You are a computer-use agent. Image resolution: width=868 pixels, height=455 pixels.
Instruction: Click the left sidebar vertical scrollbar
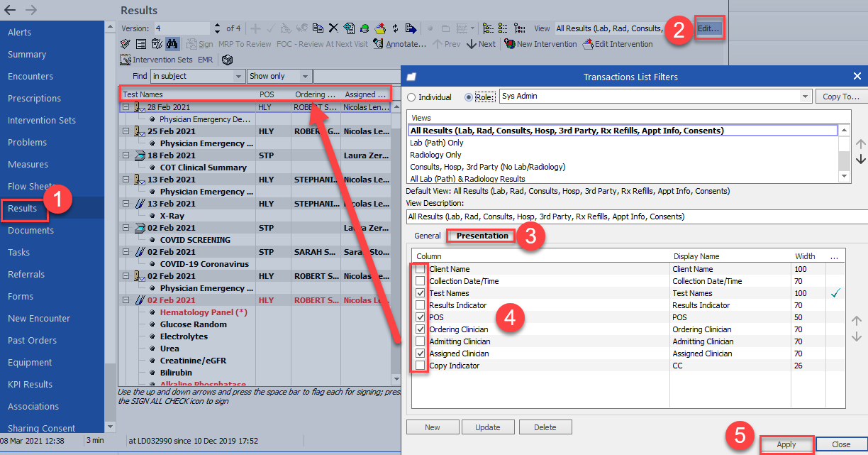point(109,226)
